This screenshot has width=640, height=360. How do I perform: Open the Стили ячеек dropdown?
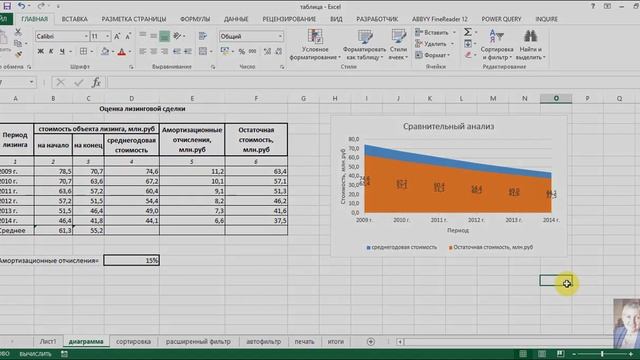[398, 44]
